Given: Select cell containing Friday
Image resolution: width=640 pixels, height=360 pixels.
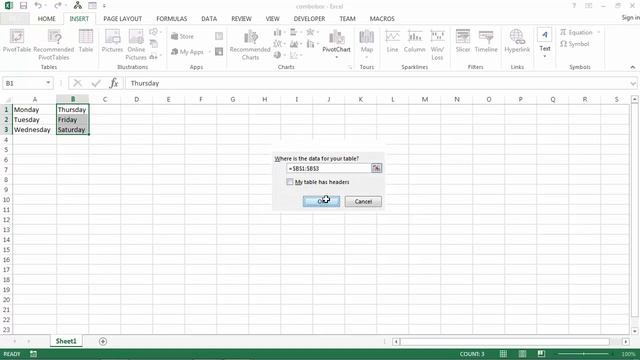Looking at the screenshot, I should [x=73, y=120].
